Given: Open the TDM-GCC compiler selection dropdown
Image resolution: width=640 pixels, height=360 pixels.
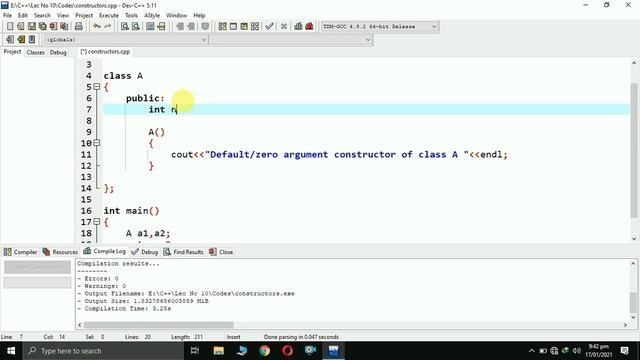Looking at the screenshot, I should pyautogui.click(x=380, y=27).
